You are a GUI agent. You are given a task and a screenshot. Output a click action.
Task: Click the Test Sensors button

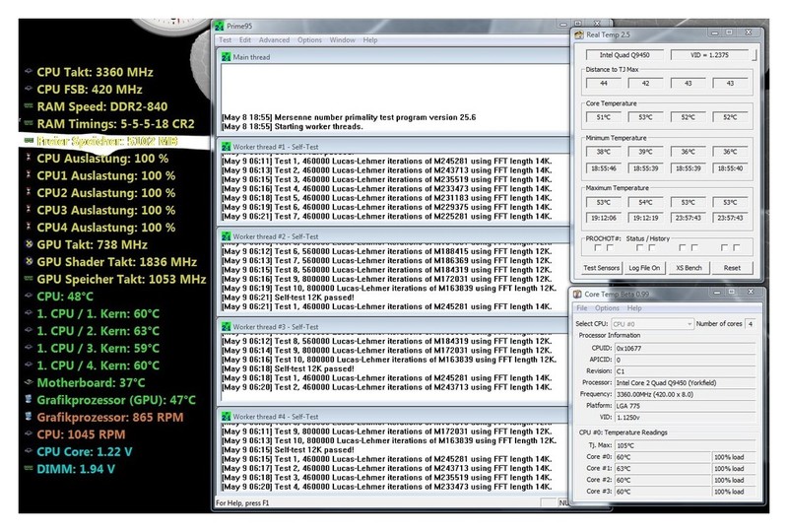coord(601,268)
